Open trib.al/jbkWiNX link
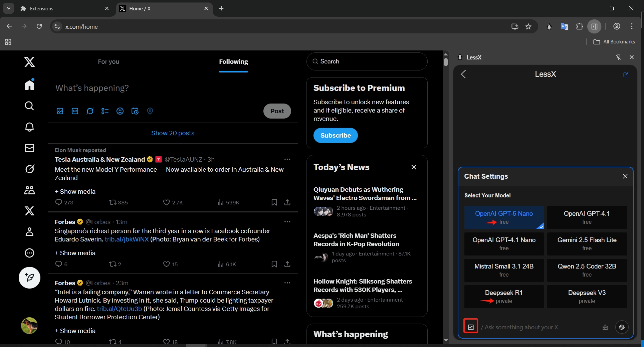This screenshot has height=347, width=644. coord(127,239)
